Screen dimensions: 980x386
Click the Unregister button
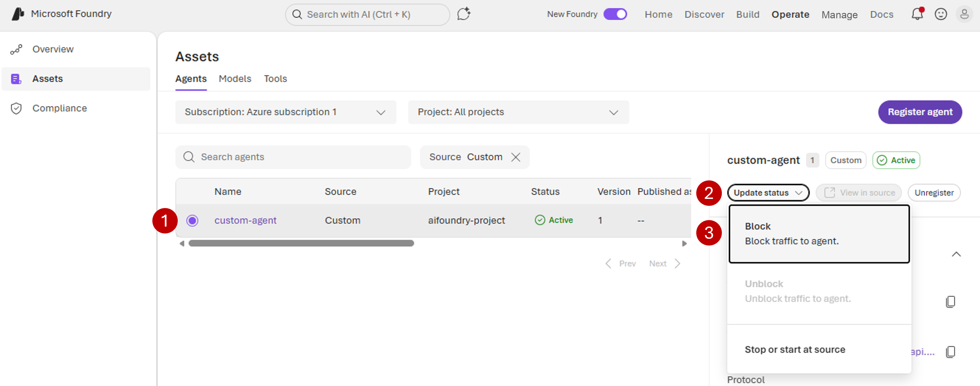pyautogui.click(x=934, y=193)
